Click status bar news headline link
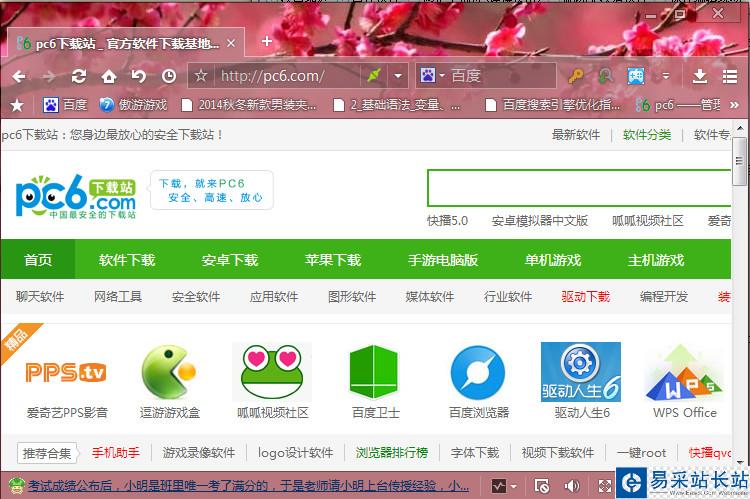Viewport: 750px width, 499px height. 248,487
